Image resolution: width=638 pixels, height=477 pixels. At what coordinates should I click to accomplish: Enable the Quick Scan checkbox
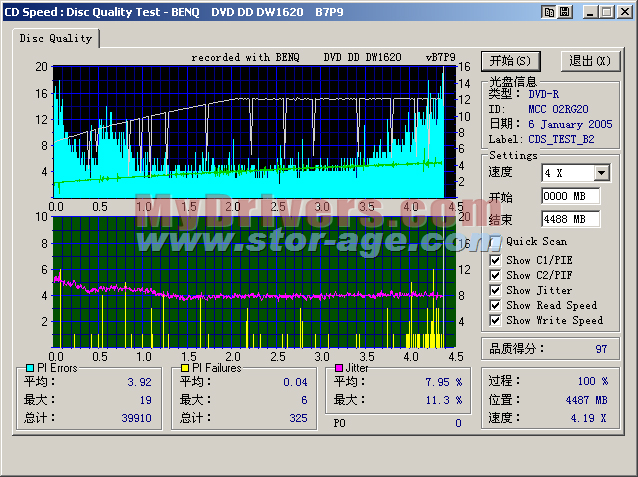point(496,241)
